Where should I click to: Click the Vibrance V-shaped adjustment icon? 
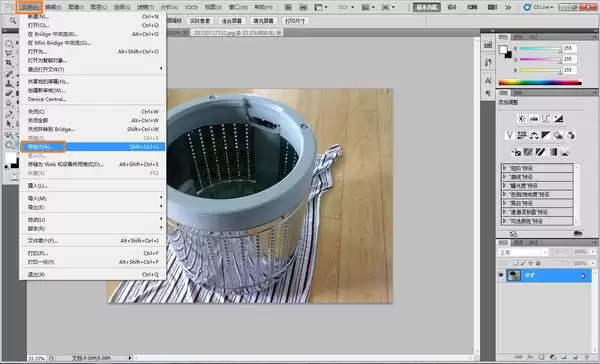[509, 135]
